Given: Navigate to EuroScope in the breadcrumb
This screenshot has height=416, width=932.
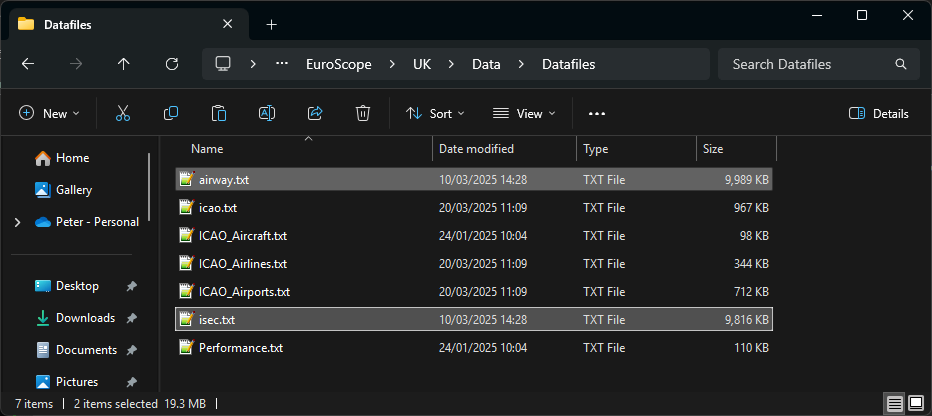Looking at the screenshot, I should click(x=338, y=64).
